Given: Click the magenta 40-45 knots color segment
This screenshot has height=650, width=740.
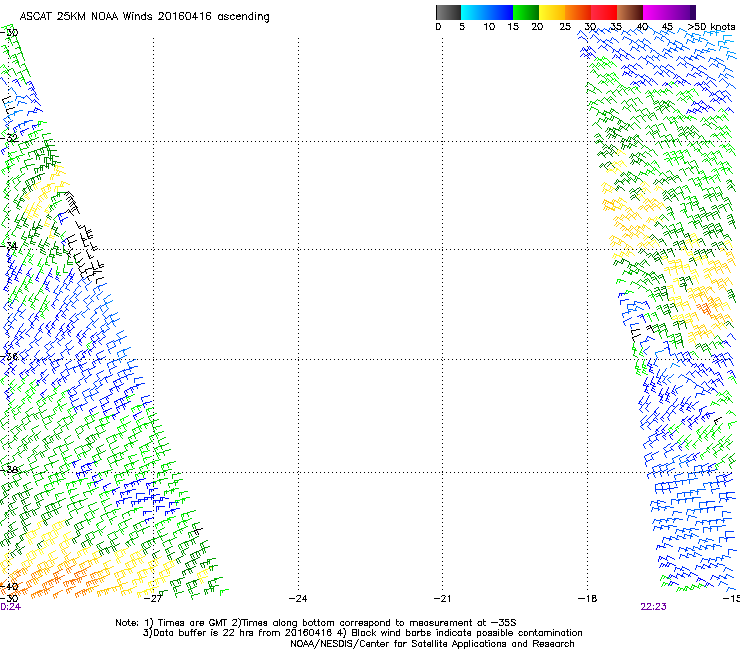Looking at the screenshot, I should pos(656,12).
